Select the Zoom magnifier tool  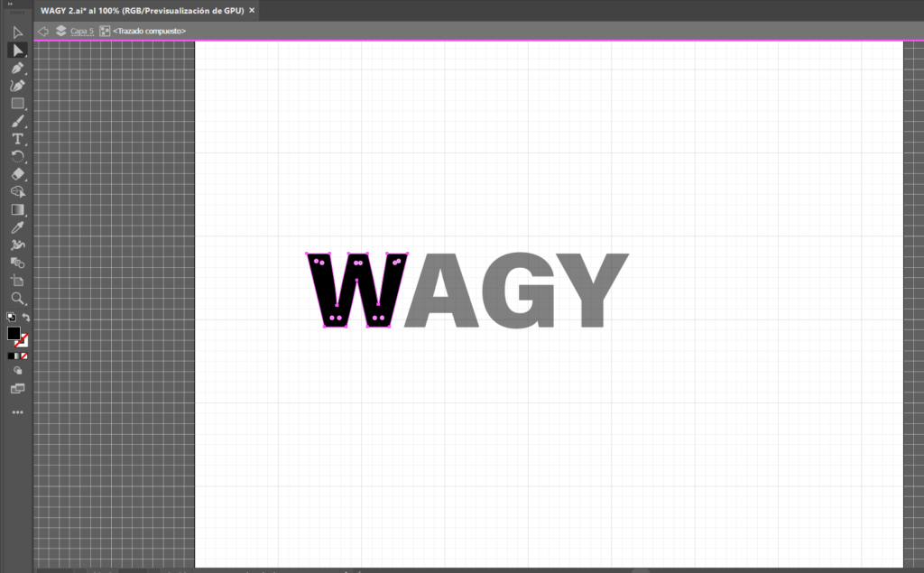17,298
